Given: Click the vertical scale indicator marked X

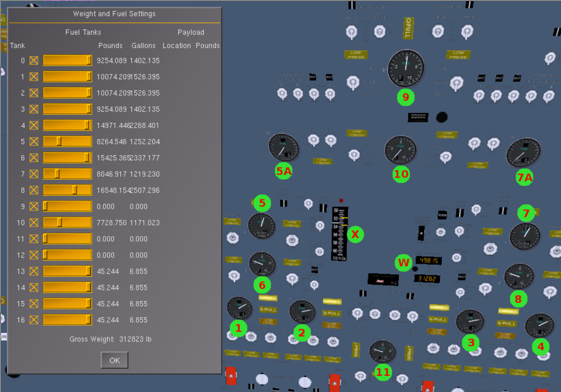Looking at the screenshot, I should [x=340, y=234].
